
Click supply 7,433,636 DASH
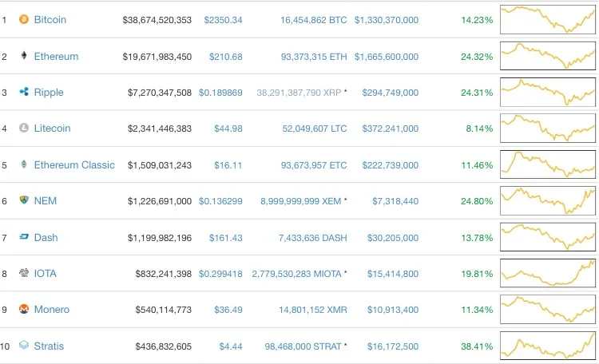pyautogui.click(x=313, y=238)
